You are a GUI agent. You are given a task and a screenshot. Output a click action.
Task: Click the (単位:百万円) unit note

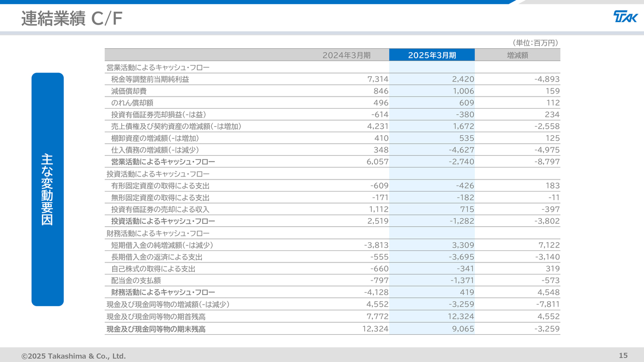click(534, 43)
